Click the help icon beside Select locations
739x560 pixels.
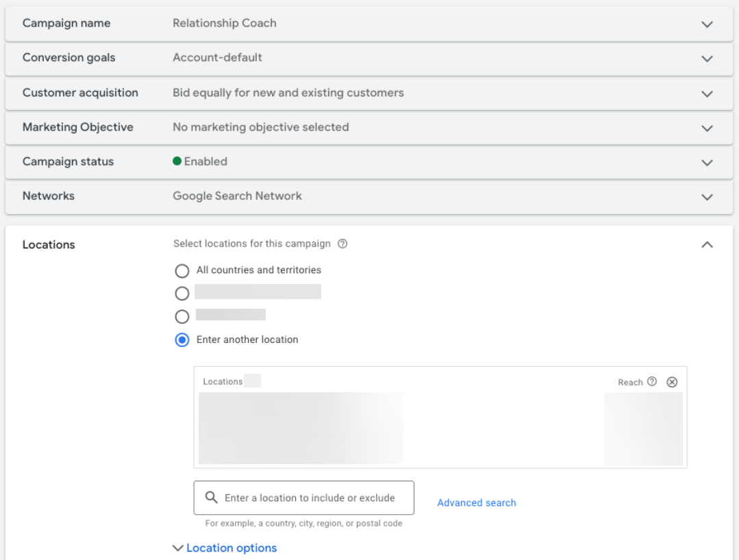pos(343,244)
